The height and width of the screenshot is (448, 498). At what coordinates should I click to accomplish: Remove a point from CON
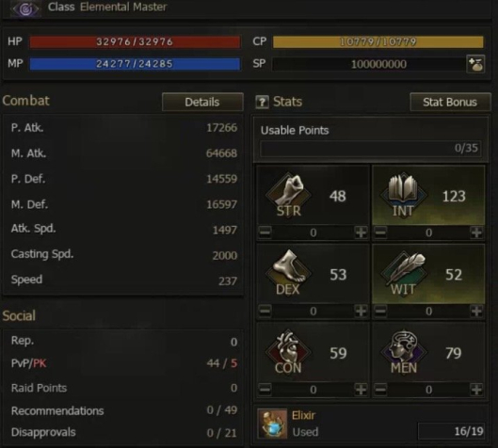(x=265, y=390)
